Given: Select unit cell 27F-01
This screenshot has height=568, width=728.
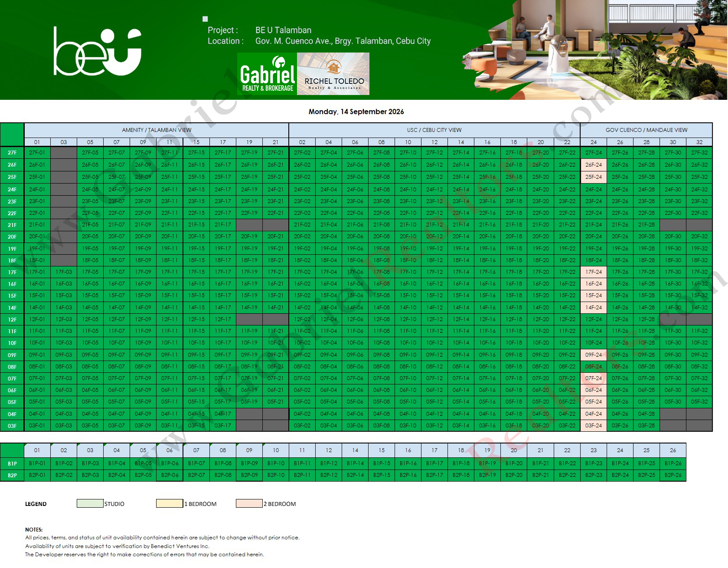Looking at the screenshot, I should tap(37, 153).
